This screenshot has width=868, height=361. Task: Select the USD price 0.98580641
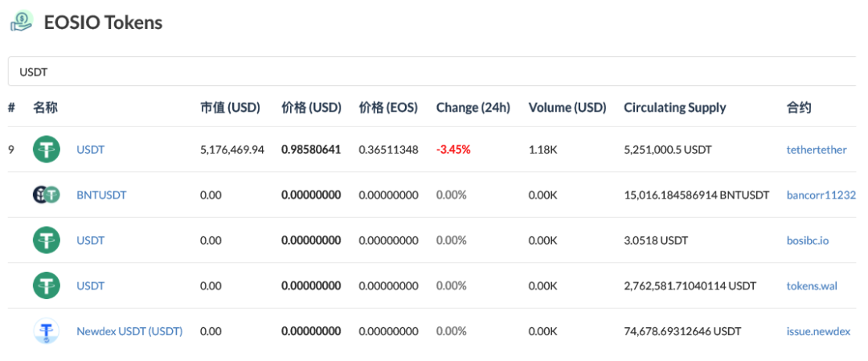311,150
